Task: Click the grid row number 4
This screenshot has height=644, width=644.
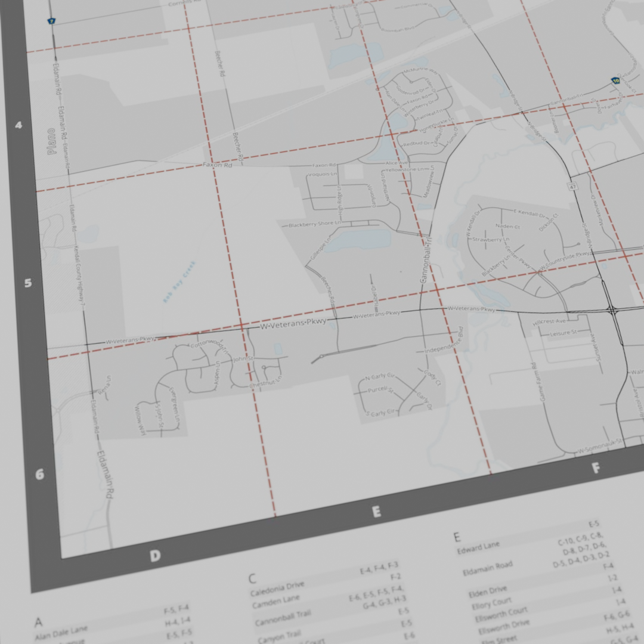Action: 18,125
